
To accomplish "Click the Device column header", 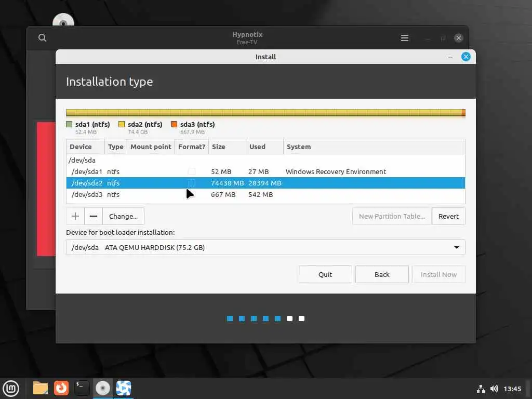I will click(86, 147).
